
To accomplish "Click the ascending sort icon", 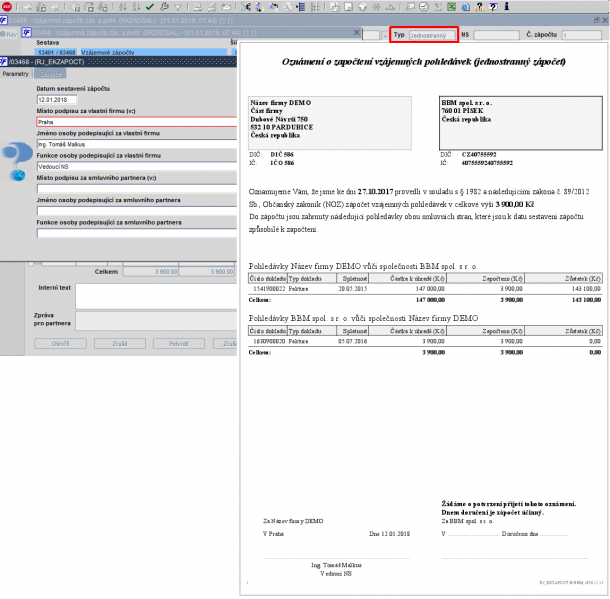I will point(123,7).
